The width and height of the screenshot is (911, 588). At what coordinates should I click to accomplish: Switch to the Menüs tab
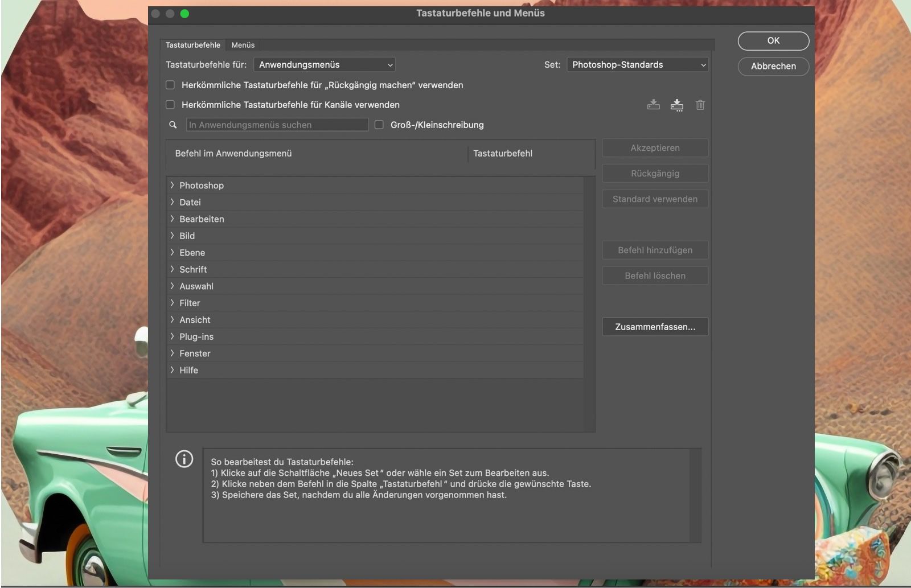tap(243, 45)
